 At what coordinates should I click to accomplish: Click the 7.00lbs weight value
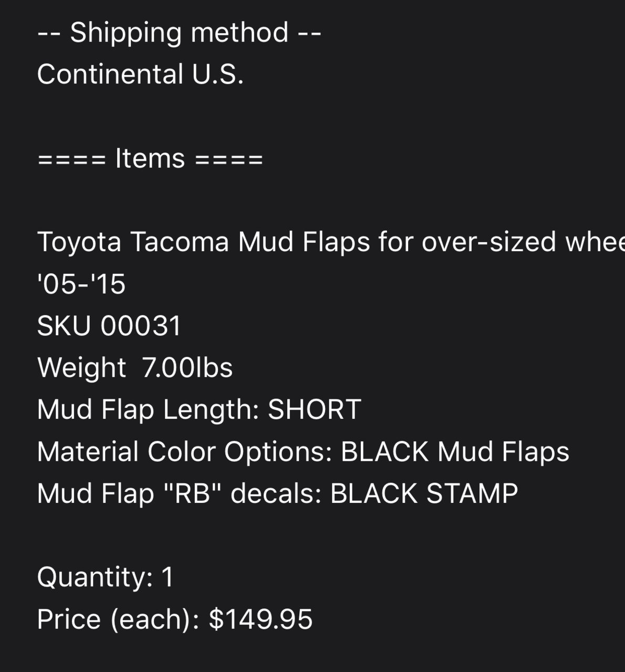(187, 368)
